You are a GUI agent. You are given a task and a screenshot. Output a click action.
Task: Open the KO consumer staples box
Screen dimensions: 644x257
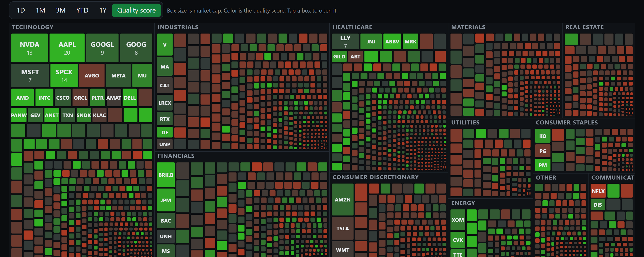[543, 136]
